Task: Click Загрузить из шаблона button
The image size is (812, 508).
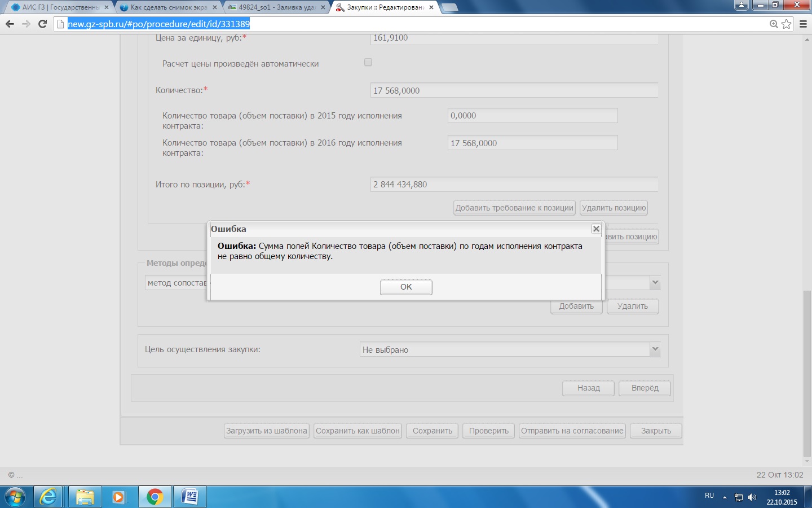Action: [x=267, y=431]
